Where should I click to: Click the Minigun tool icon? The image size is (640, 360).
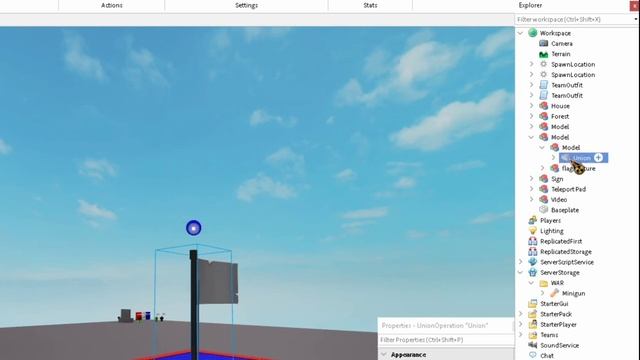point(554,293)
